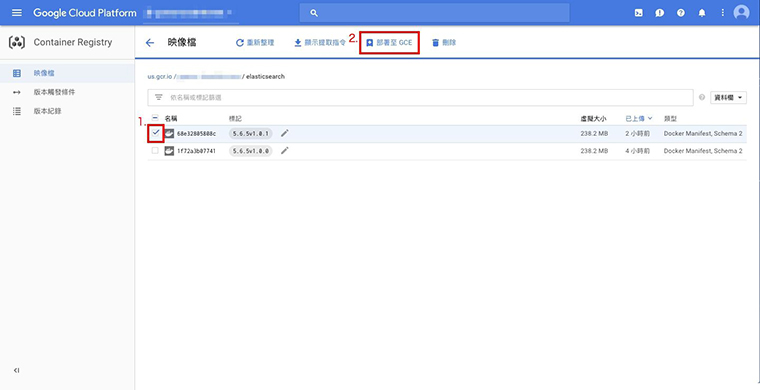
Task: Focus the top search bar
Action: point(434,13)
